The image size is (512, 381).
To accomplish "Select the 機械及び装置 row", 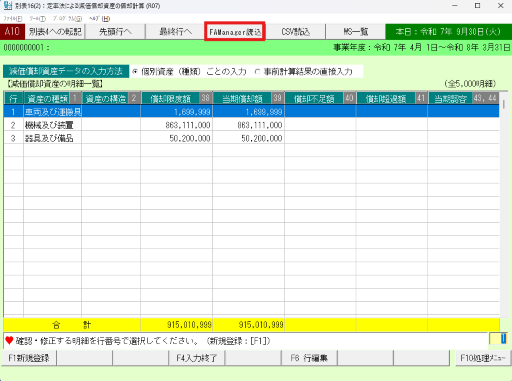I will 252,125.
